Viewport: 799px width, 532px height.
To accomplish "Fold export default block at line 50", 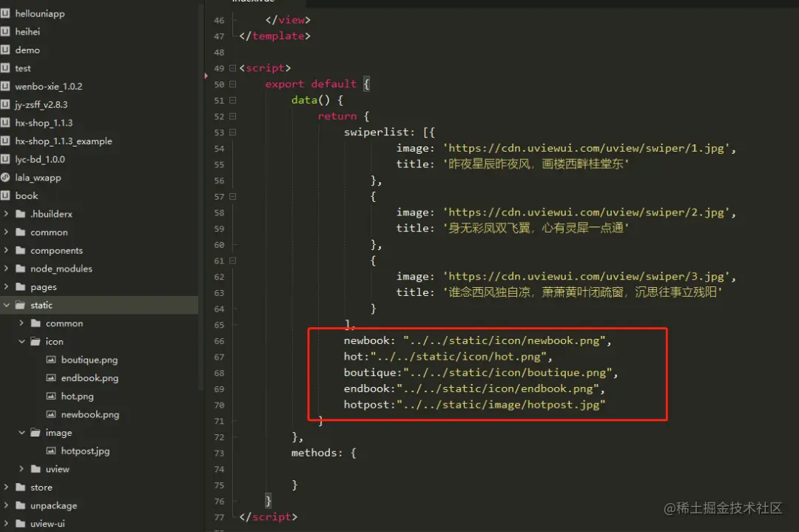I will point(233,84).
